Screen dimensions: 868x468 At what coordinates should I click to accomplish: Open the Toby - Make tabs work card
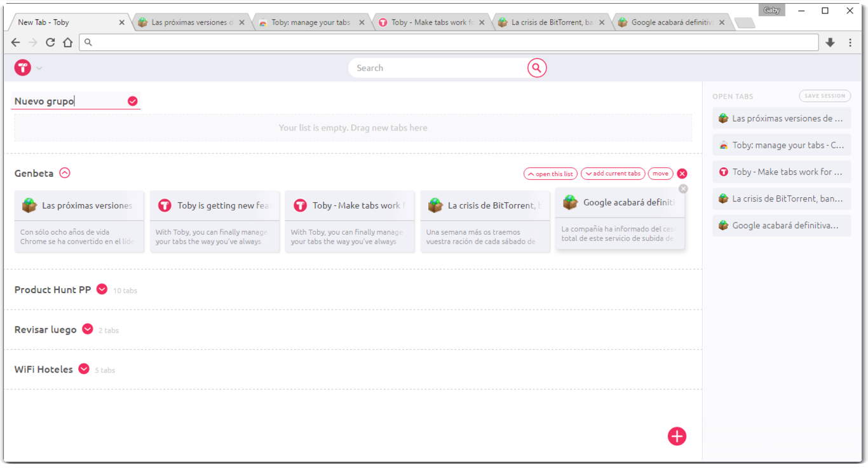click(x=350, y=221)
